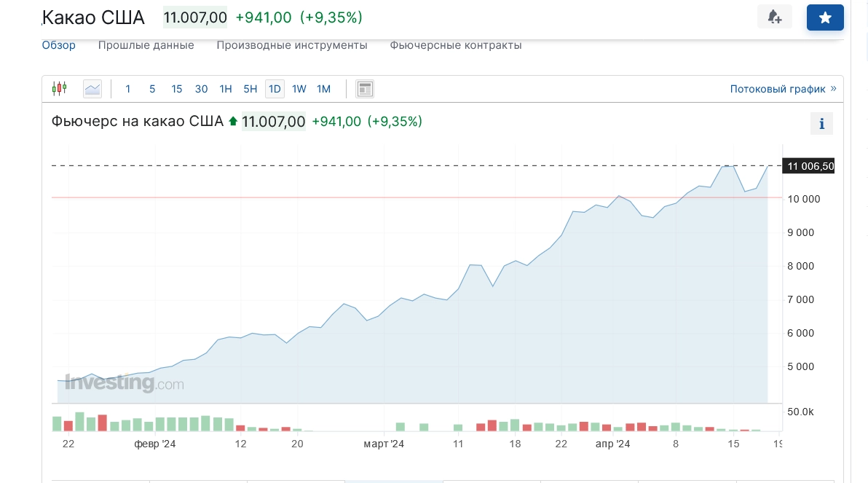Image resolution: width=868 pixels, height=483 pixels.
Task: Click the 11 006,50 price axis label
Action: tap(808, 166)
